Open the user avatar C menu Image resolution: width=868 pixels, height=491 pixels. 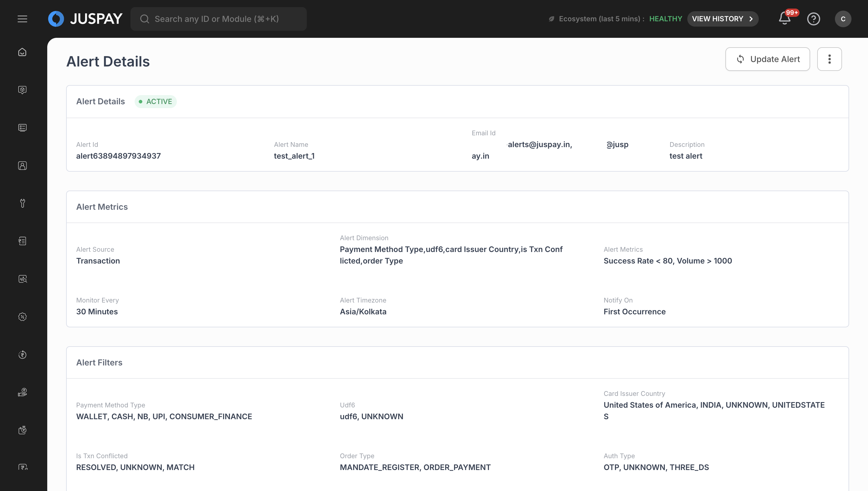(x=843, y=19)
